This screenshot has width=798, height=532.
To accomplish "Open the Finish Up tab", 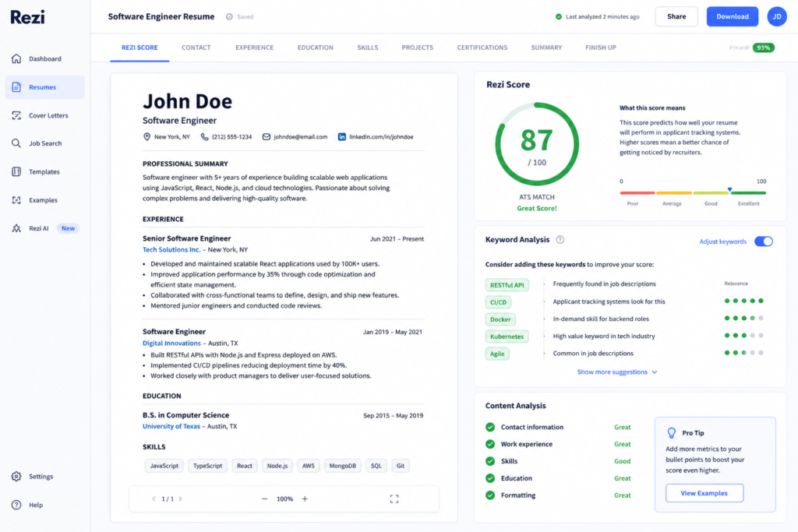I will 601,48.
